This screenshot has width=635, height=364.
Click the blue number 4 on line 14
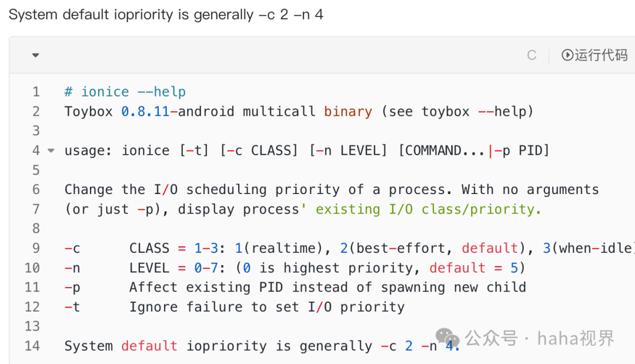449,346
